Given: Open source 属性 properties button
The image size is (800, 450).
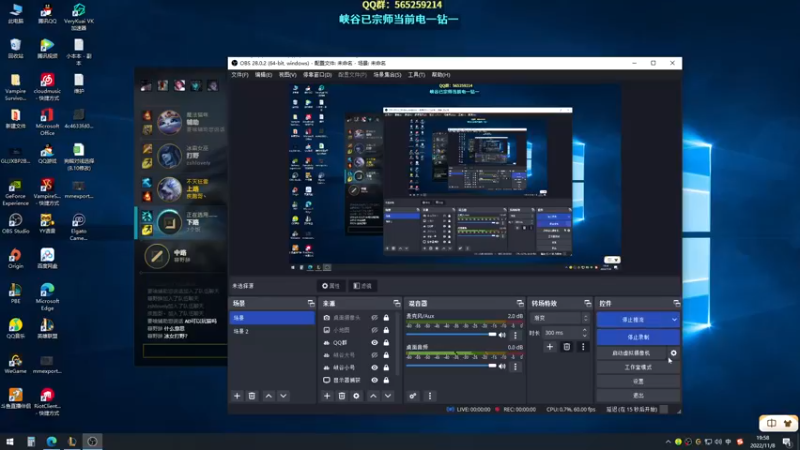Looking at the screenshot, I should click(331, 286).
